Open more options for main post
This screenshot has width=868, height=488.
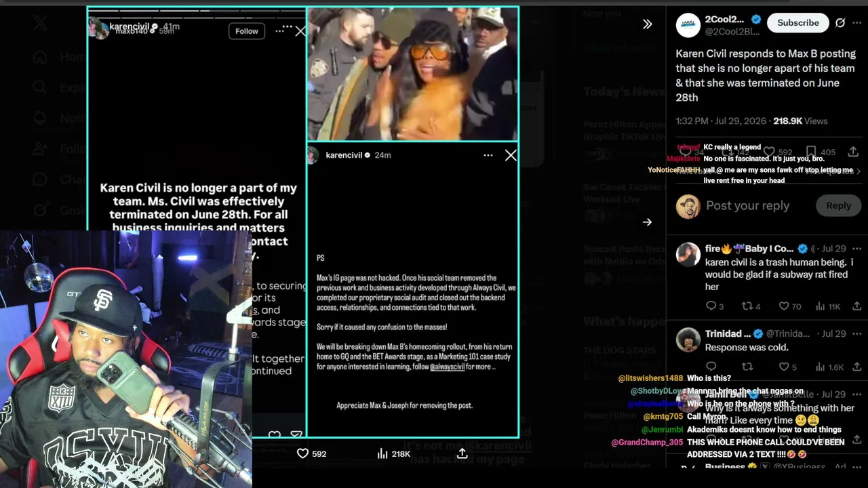[857, 23]
